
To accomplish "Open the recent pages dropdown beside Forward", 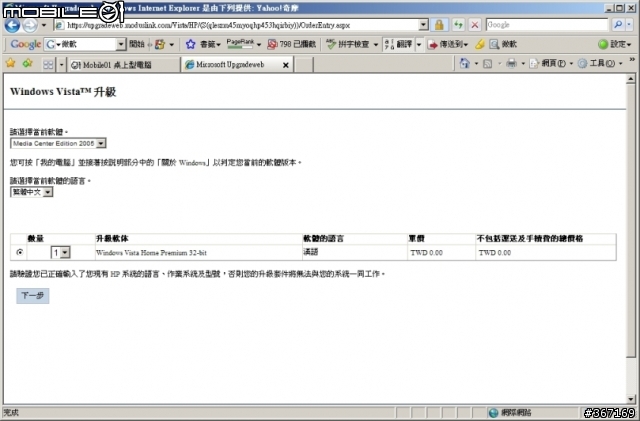I will pyautogui.click(x=44, y=25).
